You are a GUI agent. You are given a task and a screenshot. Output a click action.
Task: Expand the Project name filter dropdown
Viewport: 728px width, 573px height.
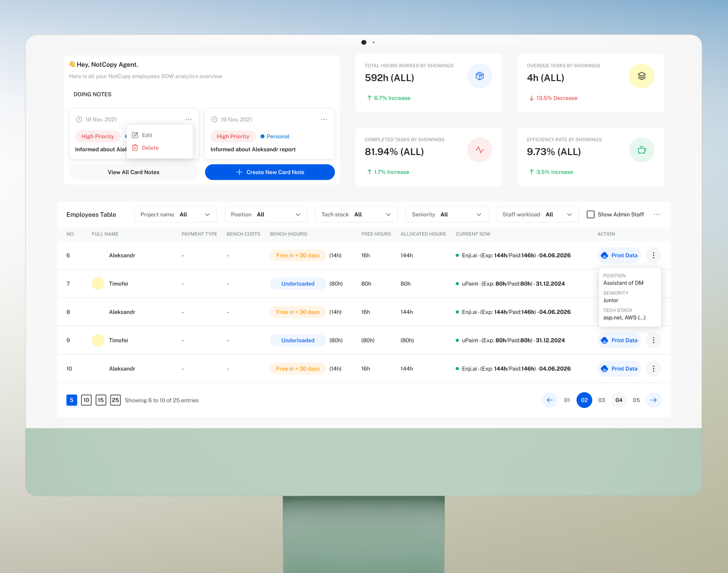click(x=175, y=215)
